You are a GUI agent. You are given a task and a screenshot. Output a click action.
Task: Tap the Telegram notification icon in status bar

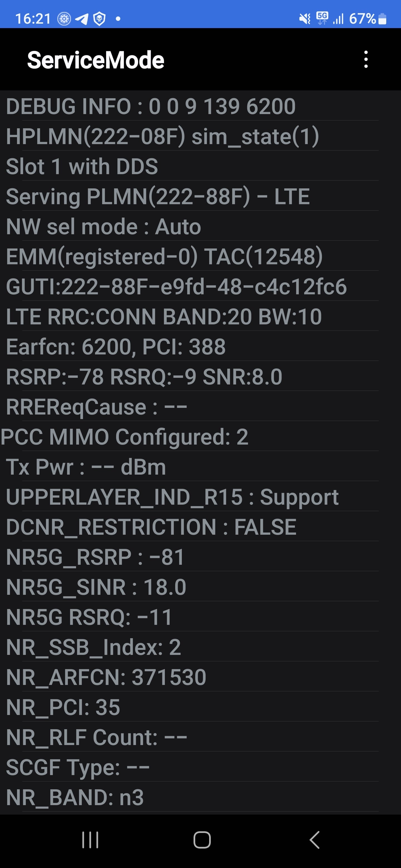[x=82, y=19]
